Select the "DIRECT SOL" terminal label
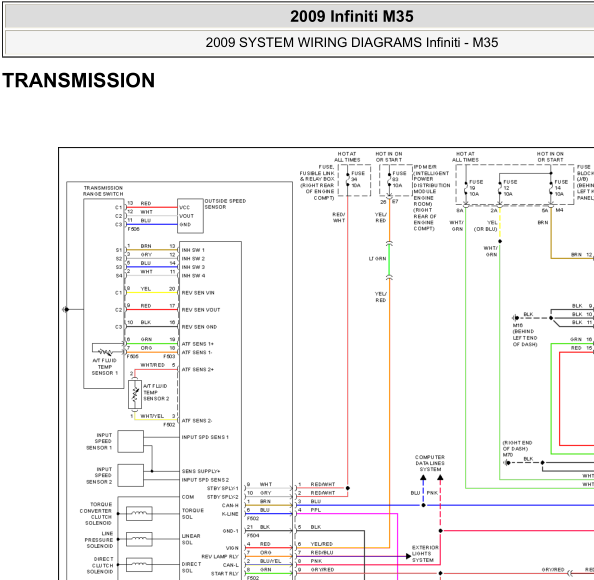This screenshot has width=594, height=580. (x=191, y=567)
